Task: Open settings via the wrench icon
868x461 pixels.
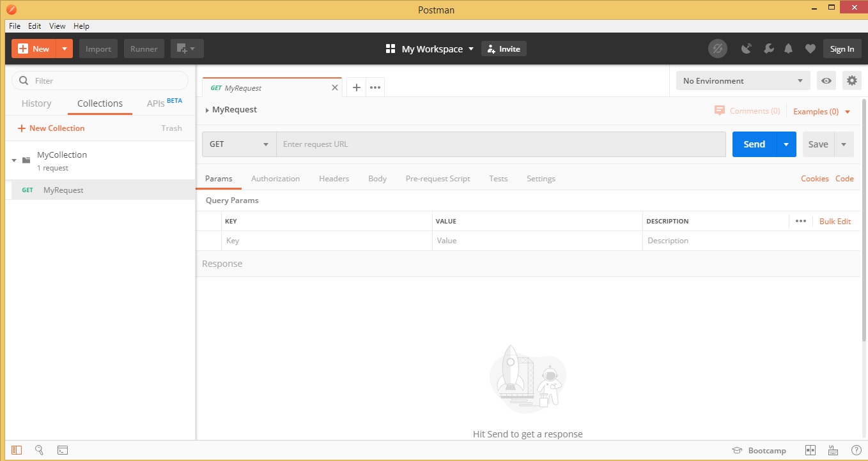Action: (x=768, y=49)
